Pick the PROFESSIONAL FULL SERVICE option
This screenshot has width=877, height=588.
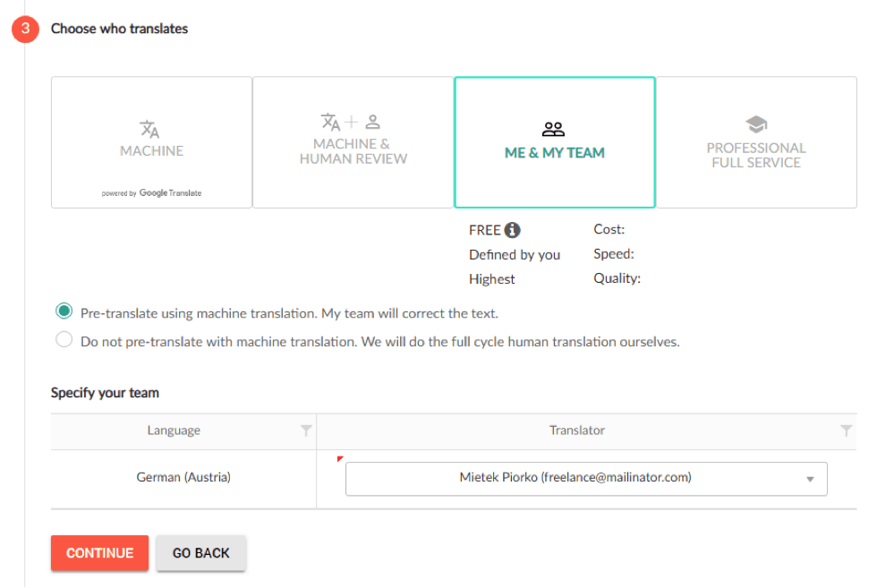click(756, 142)
